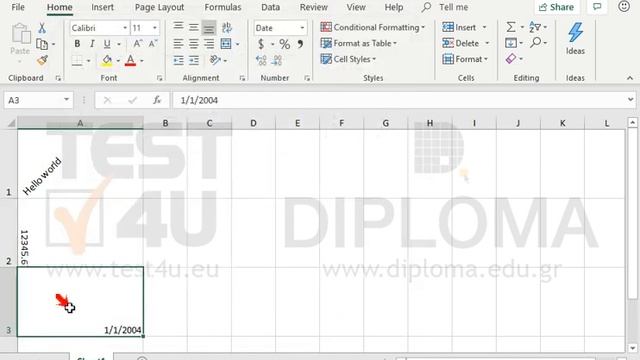
Task: Open the File tab
Action: pos(18,7)
